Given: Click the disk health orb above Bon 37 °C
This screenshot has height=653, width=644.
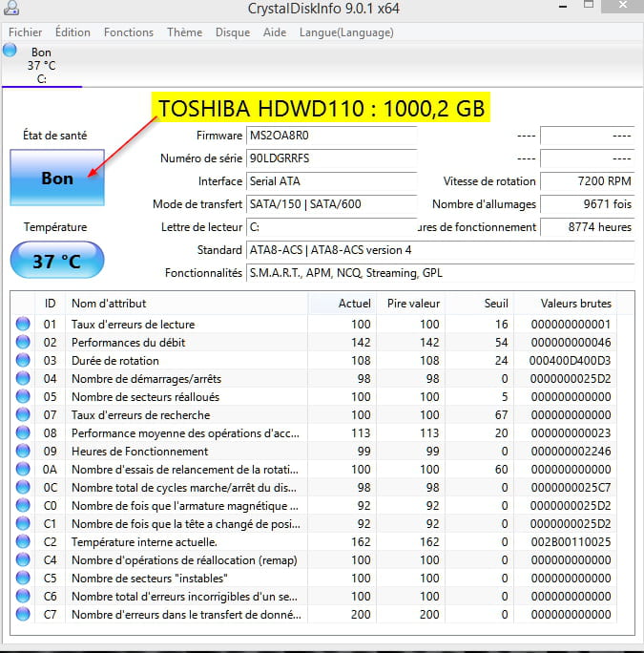Looking at the screenshot, I should tap(10, 51).
